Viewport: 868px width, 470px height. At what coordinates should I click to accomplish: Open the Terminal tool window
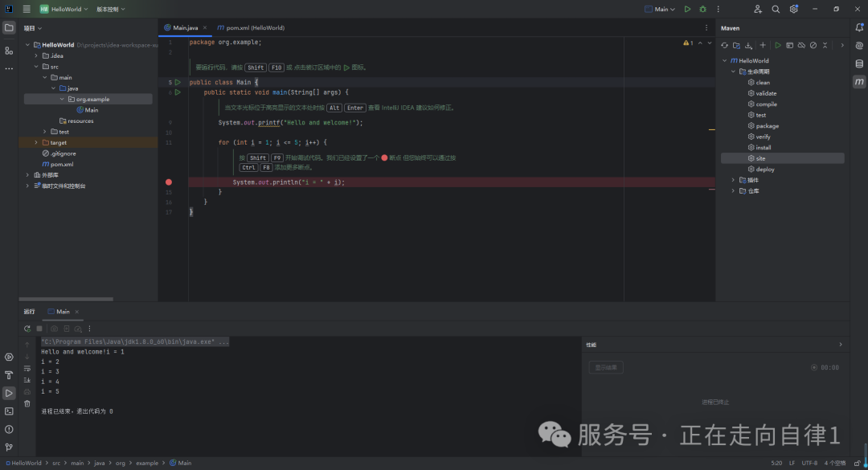pyautogui.click(x=9, y=411)
